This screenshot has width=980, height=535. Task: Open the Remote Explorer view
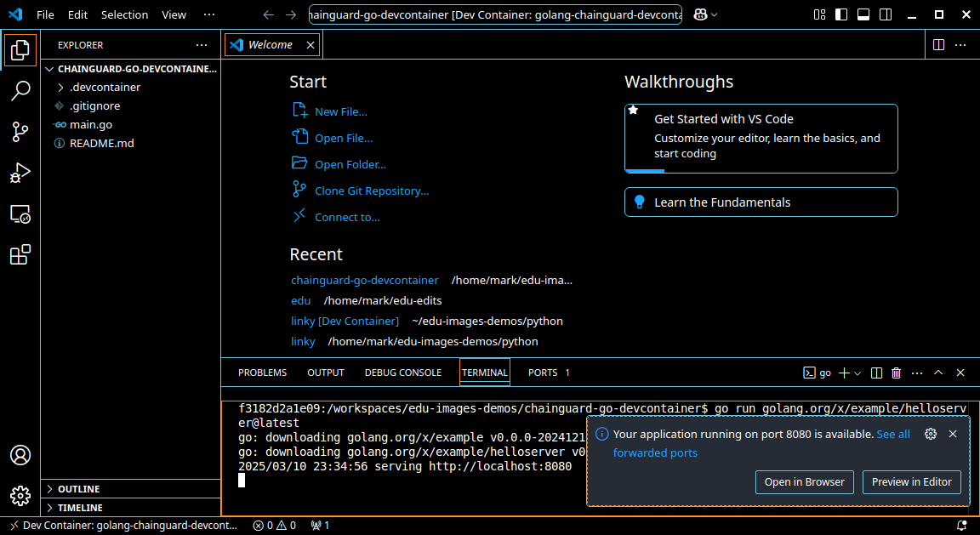click(x=20, y=214)
